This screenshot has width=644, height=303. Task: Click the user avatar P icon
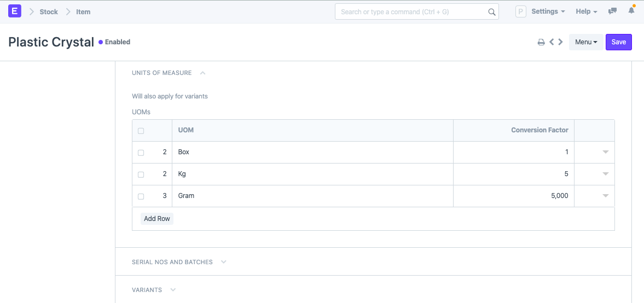click(520, 11)
